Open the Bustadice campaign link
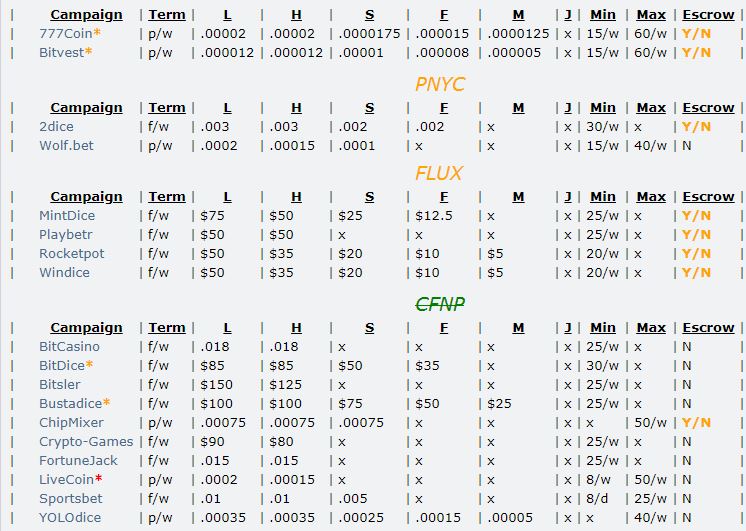Viewport: 746px width, 531px height. click(70, 404)
